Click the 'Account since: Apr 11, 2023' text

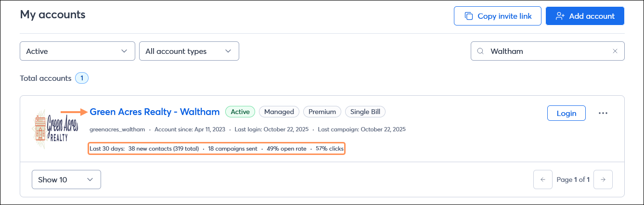(x=189, y=129)
